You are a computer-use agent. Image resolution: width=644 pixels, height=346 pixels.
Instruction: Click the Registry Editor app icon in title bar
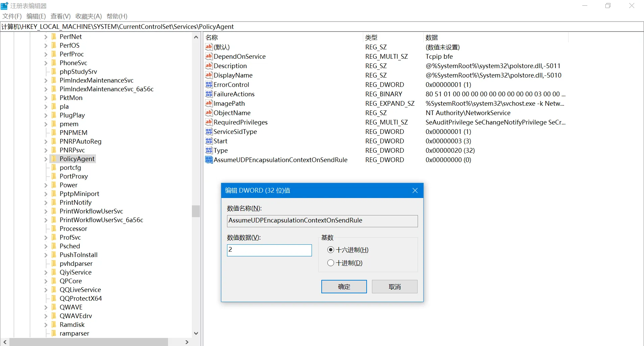point(4,6)
